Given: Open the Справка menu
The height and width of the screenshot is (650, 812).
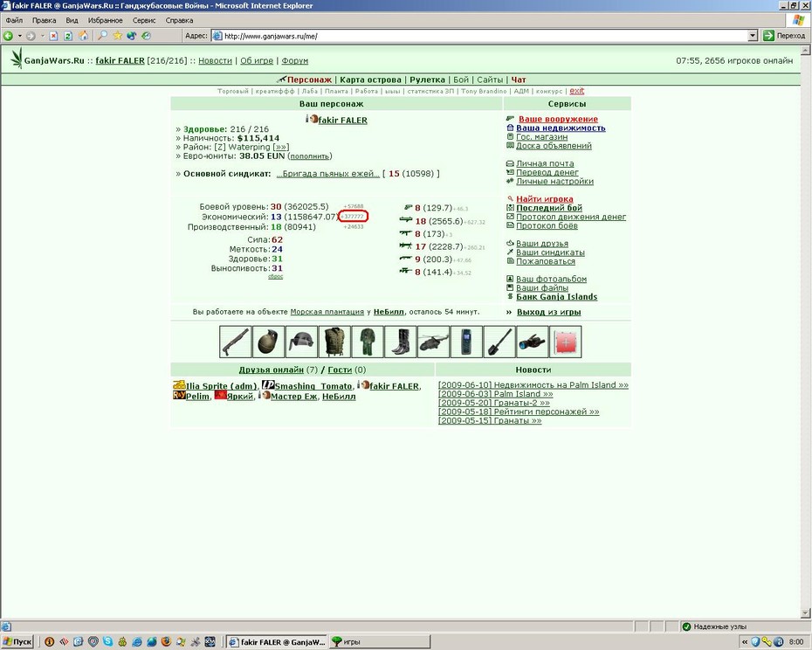Looking at the screenshot, I should coord(179,20).
